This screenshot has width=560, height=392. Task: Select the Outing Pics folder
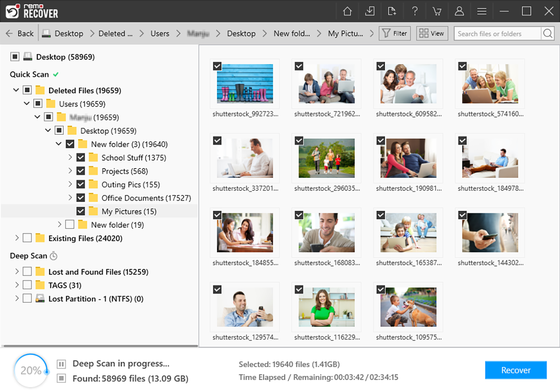pos(130,185)
